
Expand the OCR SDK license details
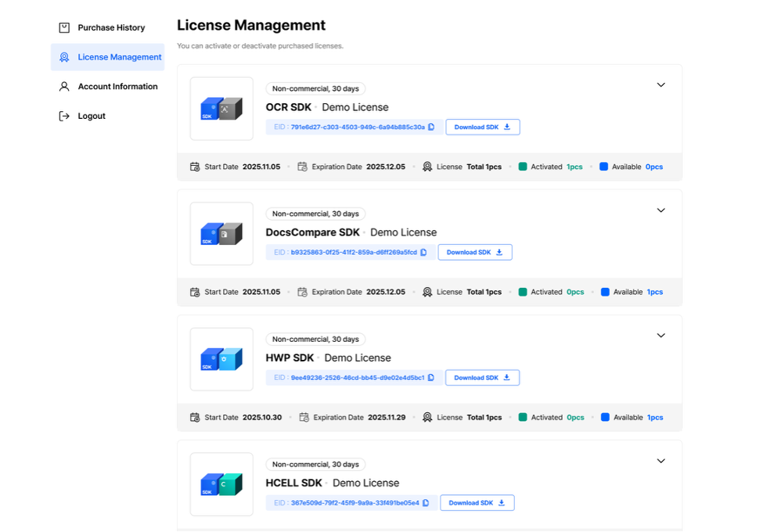pos(661,84)
